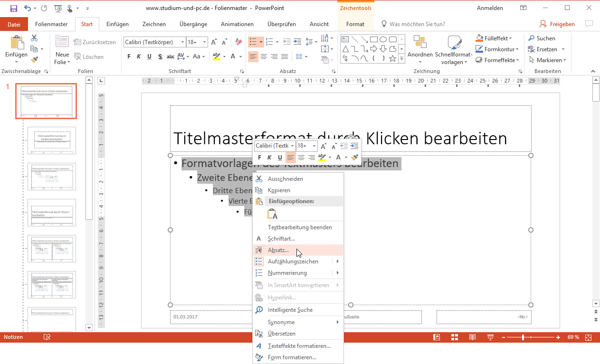The height and width of the screenshot is (364, 600).
Task: Switch to the Folienmaster tab
Action: click(51, 24)
